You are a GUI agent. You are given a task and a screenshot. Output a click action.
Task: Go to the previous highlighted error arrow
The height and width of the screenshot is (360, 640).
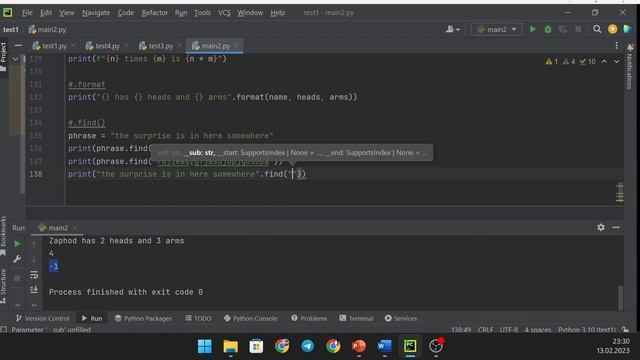pos(604,62)
